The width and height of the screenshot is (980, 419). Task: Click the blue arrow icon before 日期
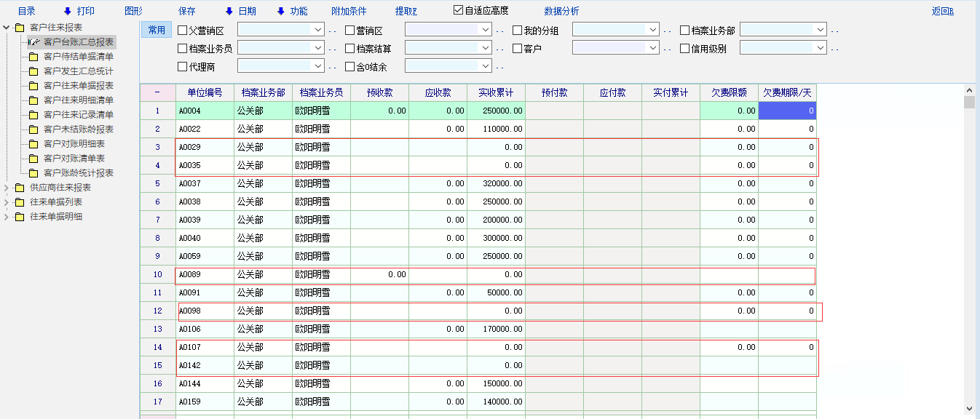pos(229,11)
